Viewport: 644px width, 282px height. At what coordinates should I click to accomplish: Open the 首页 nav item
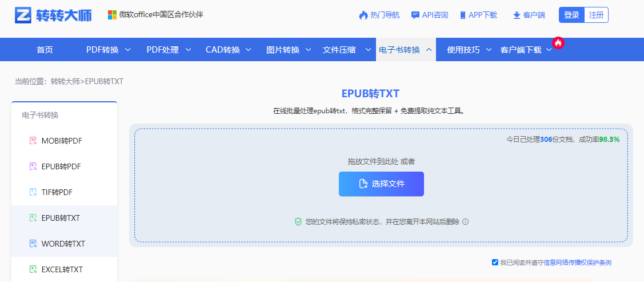[45, 50]
